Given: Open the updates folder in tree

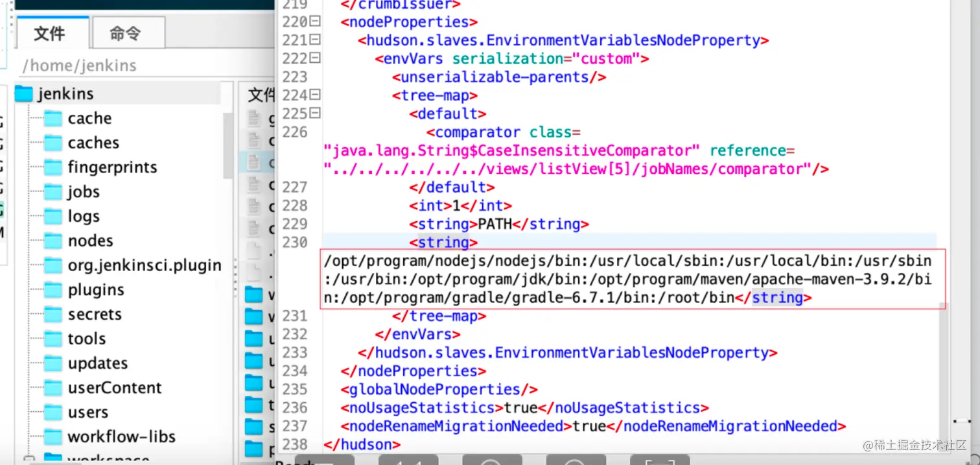Looking at the screenshot, I should click(x=98, y=363).
